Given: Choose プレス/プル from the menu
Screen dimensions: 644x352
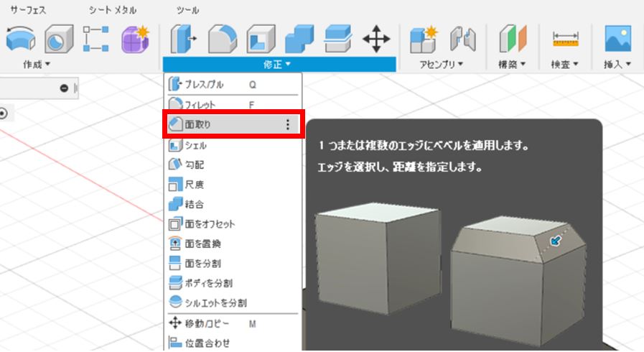Looking at the screenshot, I should pyautogui.click(x=233, y=84).
